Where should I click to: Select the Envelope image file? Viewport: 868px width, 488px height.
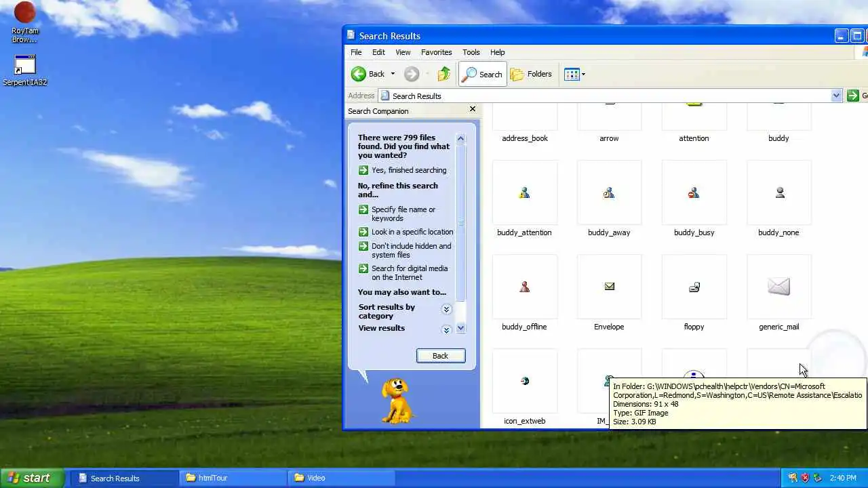pos(609,287)
